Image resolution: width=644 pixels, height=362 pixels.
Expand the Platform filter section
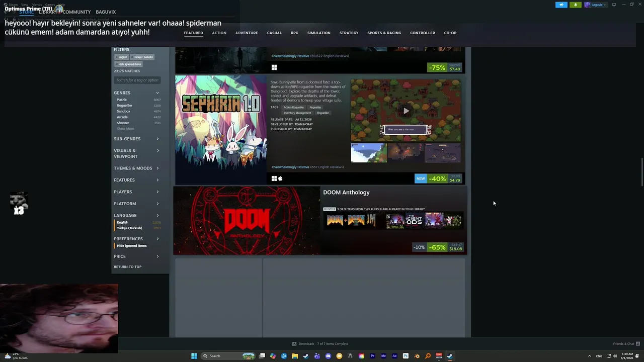(x=136, y=204)
